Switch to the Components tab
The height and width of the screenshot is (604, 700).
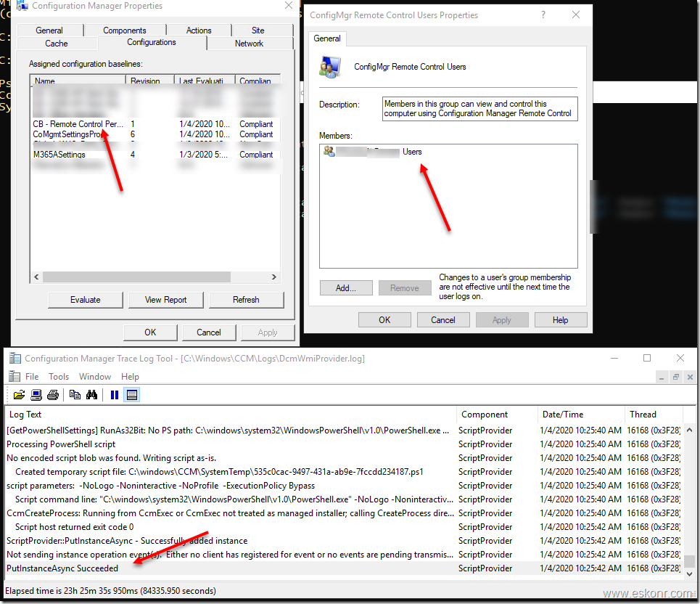tap(125, 30)
